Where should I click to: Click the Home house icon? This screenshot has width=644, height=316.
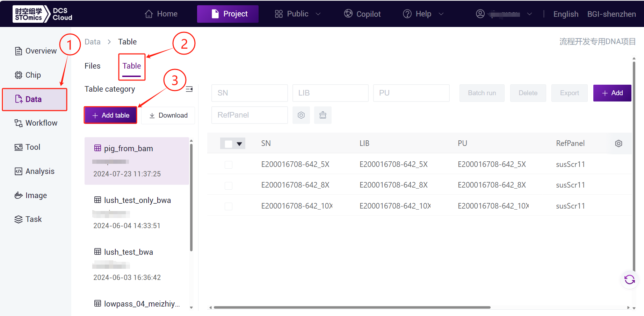tap(149, 14)
